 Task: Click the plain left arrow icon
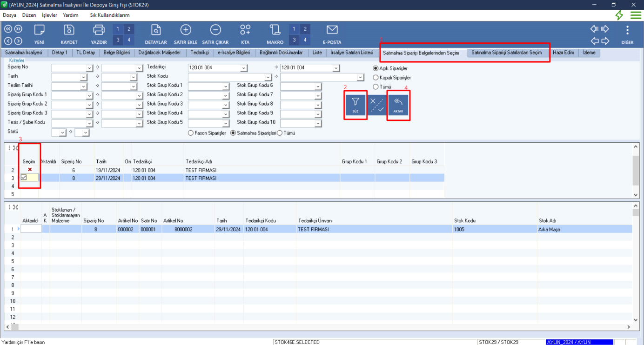click(594, 41)
